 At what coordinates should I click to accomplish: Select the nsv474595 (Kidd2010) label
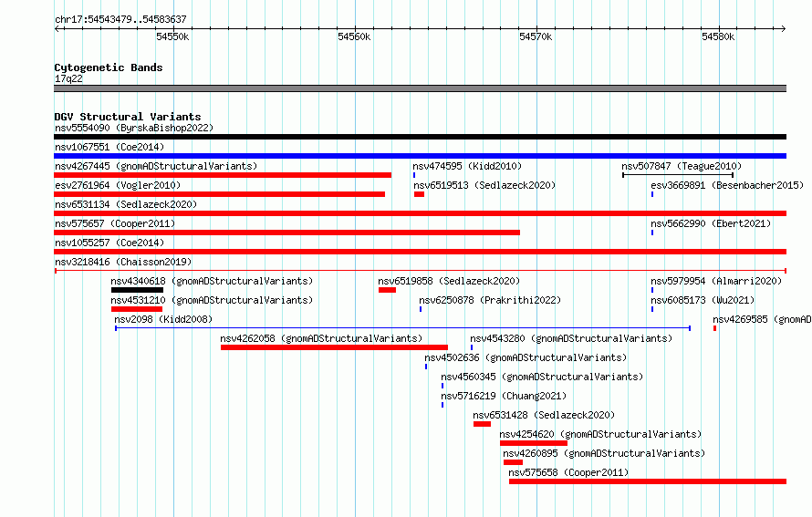coord(467,166)
